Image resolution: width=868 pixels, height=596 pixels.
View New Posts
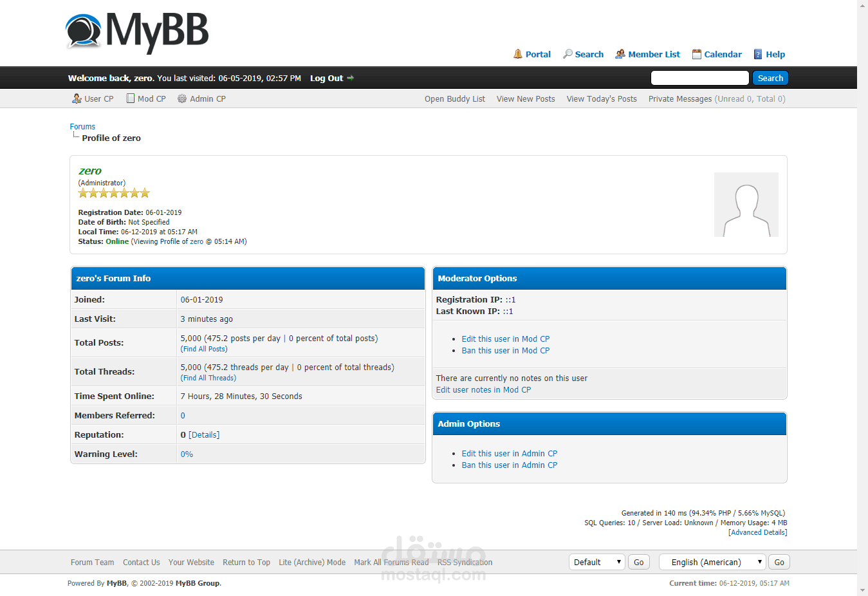(526, 98)
